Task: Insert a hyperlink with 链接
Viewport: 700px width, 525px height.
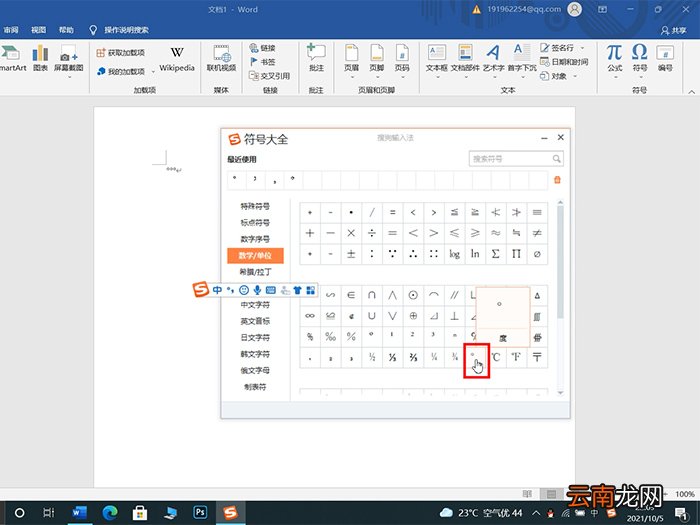Action: click(x=262, y=48)
